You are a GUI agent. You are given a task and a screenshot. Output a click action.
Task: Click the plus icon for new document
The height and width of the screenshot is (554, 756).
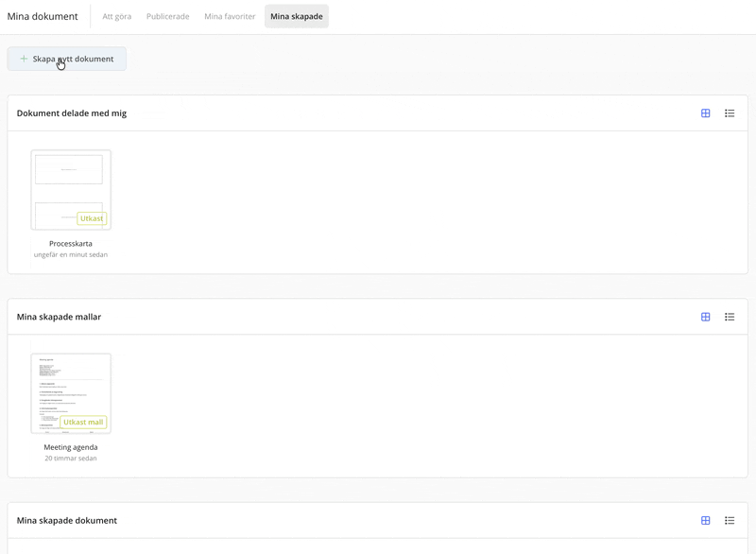[x=24, y=59]
